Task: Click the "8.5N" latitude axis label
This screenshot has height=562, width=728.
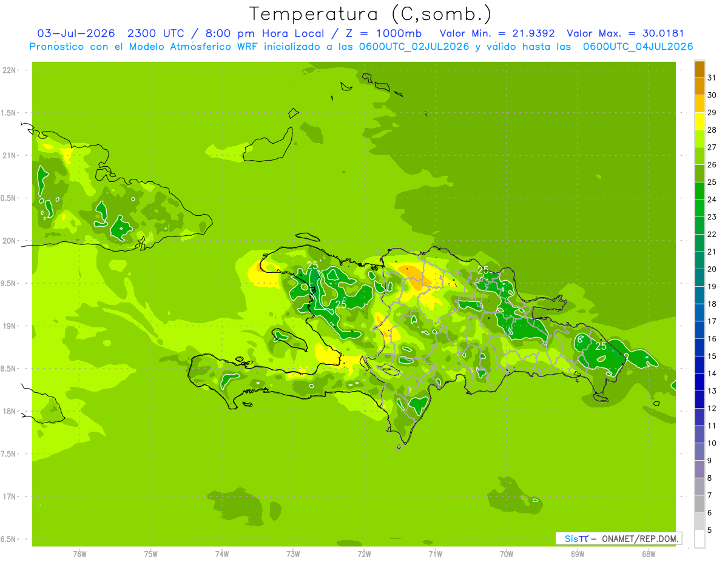Action: [9, 369]
